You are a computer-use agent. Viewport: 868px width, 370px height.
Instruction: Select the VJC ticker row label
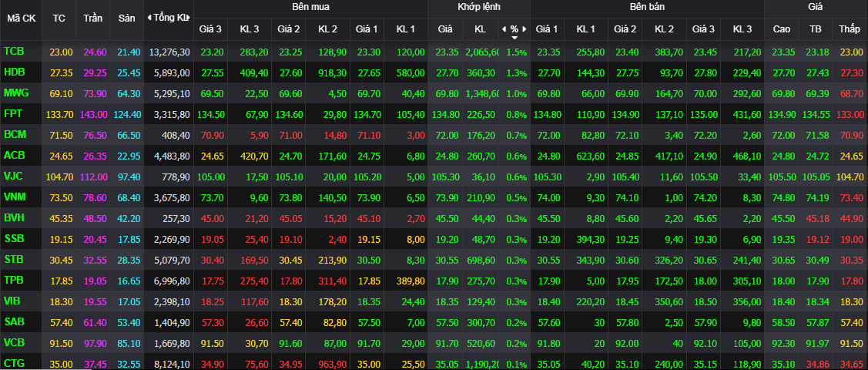(x=13, y=176)
